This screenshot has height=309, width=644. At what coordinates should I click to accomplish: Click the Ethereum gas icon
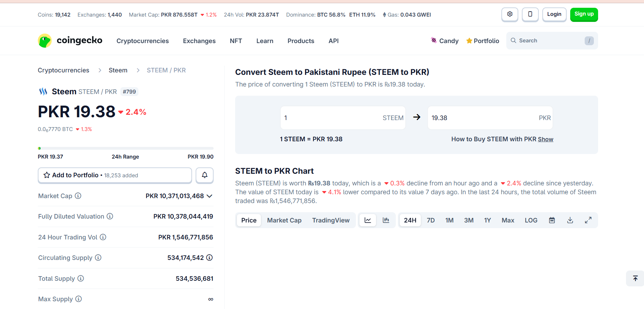(384, 14)
